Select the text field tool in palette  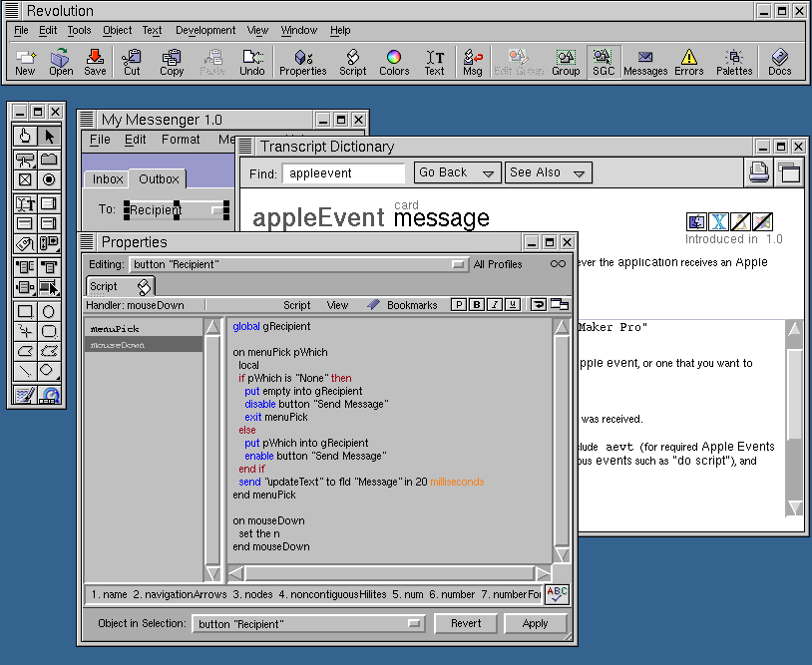pyautogui.click(x=25, y=203)
